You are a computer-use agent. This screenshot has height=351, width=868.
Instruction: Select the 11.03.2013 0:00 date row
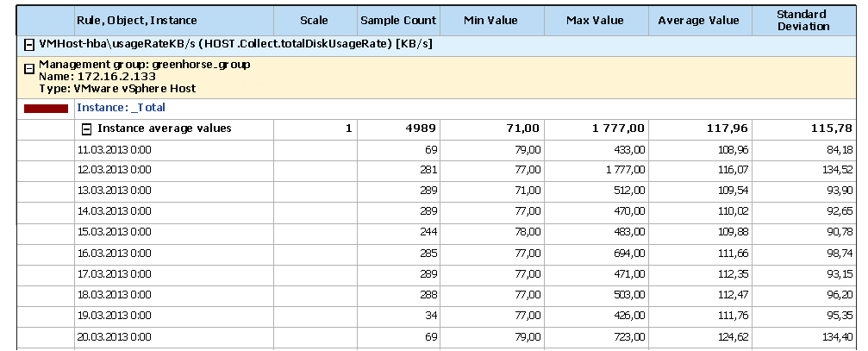point(116,150)
